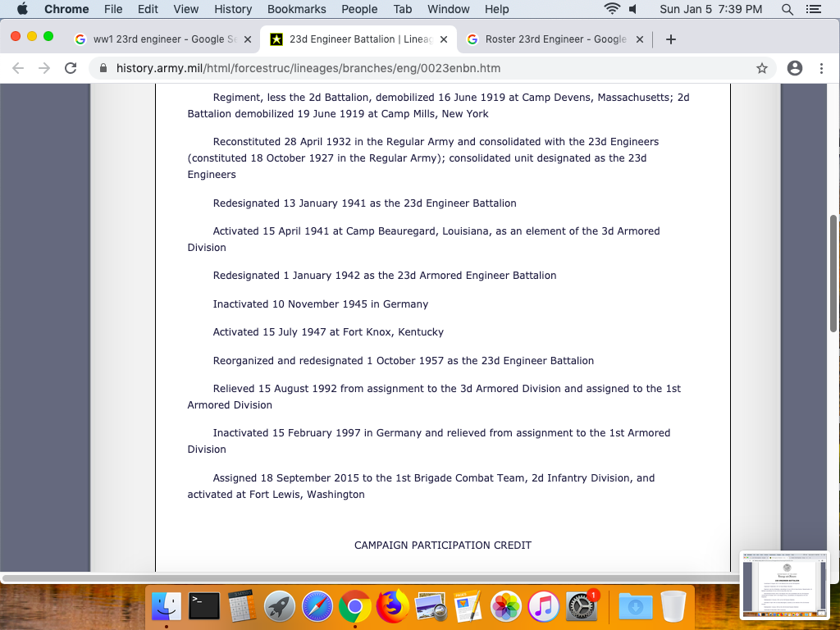The height and width of the screenshot is (630, 840).
Task: Launch Firefox from the dock
Action: (x=393, y=607)
